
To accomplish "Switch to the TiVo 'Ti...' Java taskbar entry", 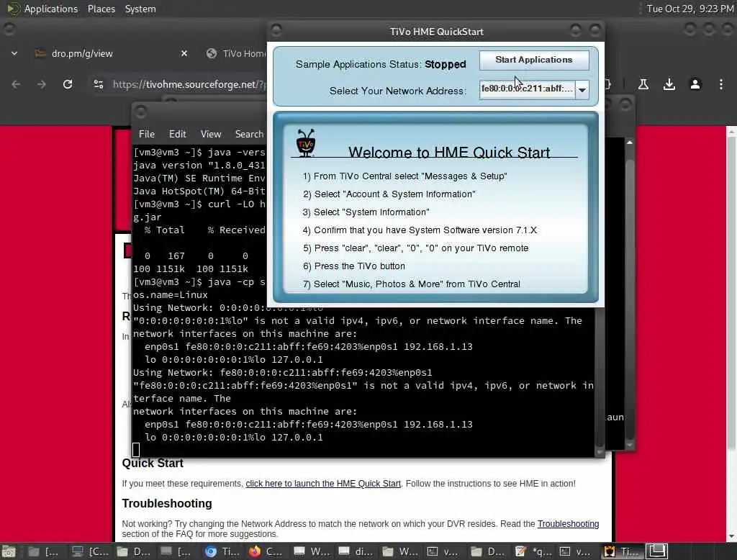I will [x=622, y=551].
